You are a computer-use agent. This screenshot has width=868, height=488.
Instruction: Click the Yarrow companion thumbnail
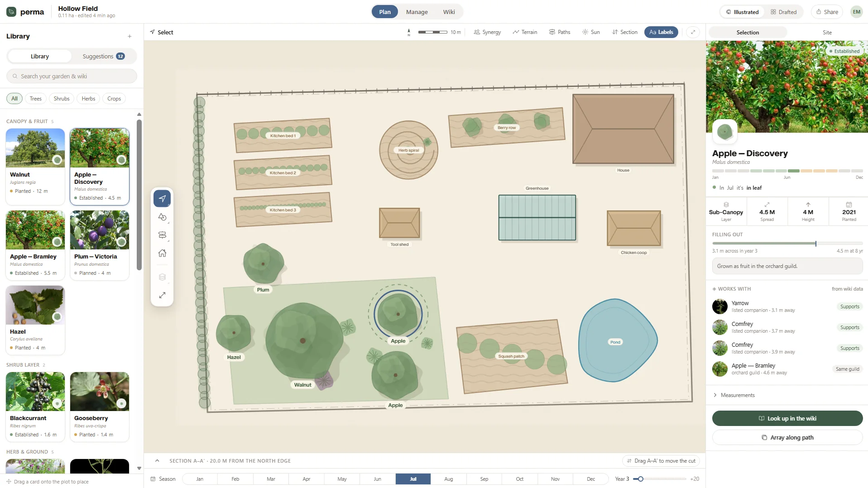click(x=719, y=306)
